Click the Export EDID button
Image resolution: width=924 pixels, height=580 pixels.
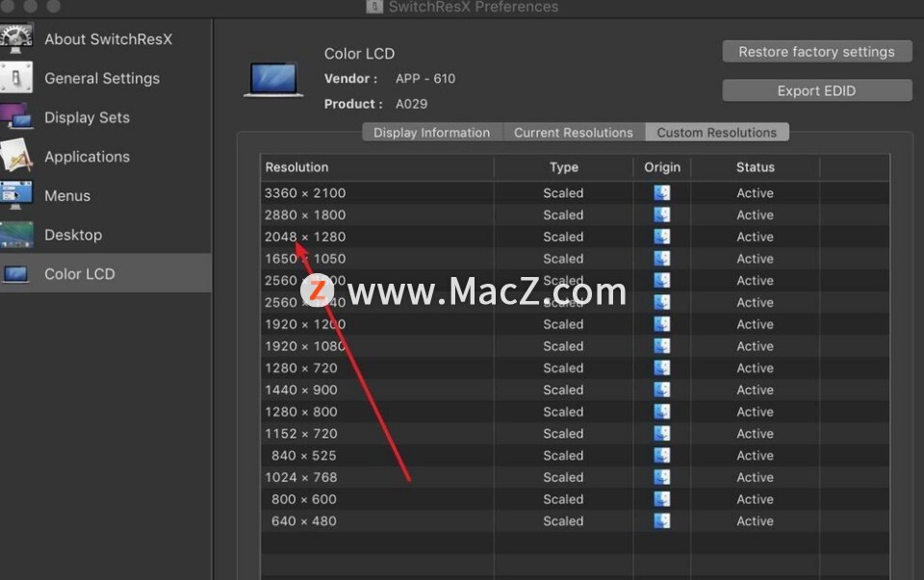point(817,90)
